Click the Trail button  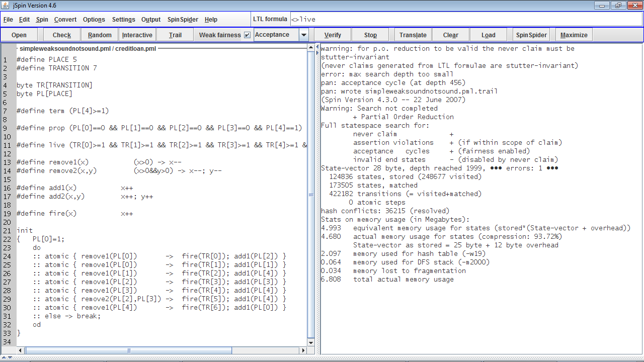[x=175, y=35]
